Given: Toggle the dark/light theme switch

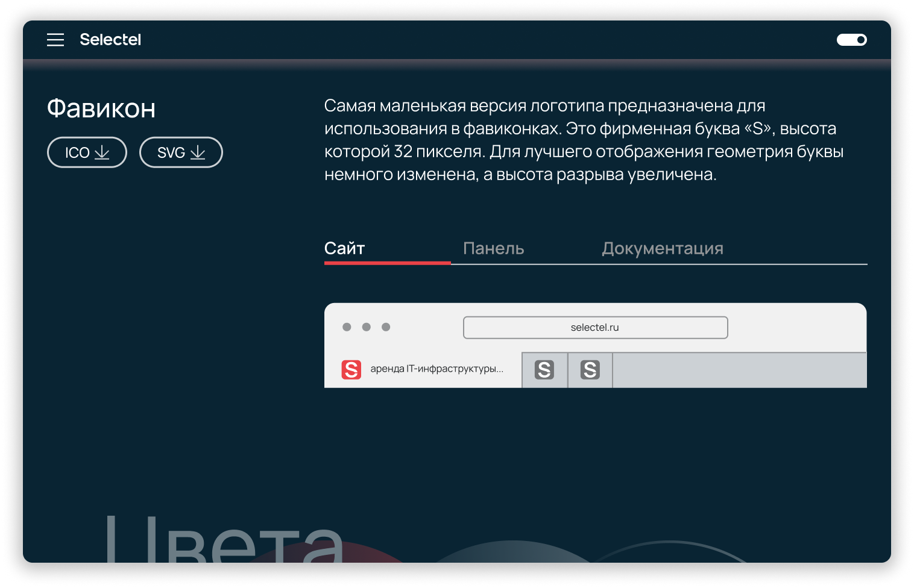Looking at the screenshot, I should coord(852,39).
